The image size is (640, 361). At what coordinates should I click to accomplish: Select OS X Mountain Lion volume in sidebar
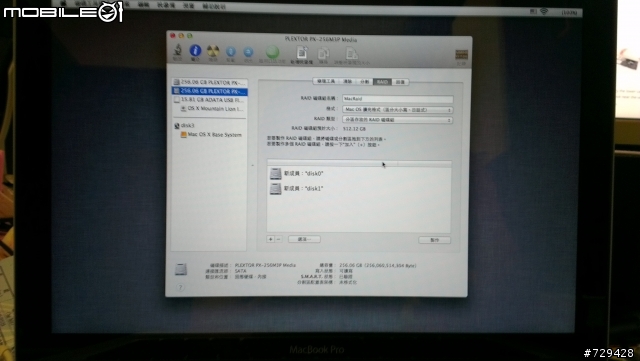coord(211,109)
